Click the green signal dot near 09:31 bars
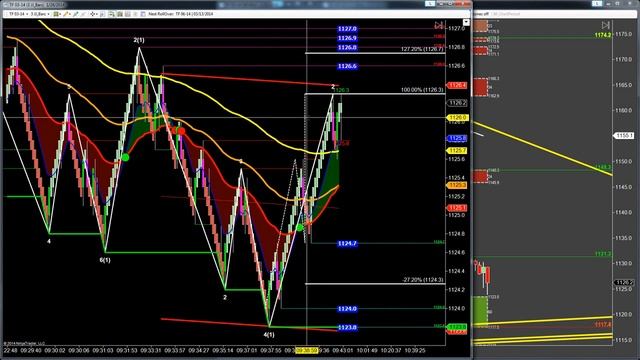Image resolution: width=640 pixels, height=360 pixels. [x=125, y=157]
